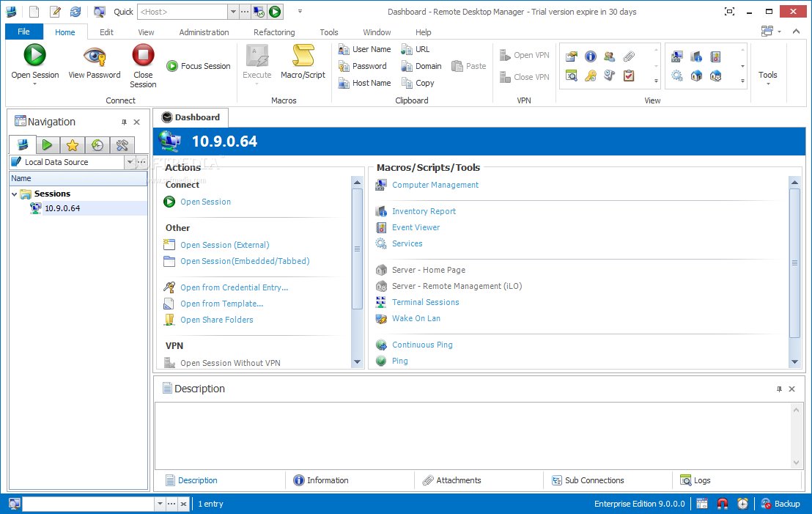Viewport: 812px width, 514px height.
Task: Toggle full screen mode icon in title bar
Action: (729, 12)
